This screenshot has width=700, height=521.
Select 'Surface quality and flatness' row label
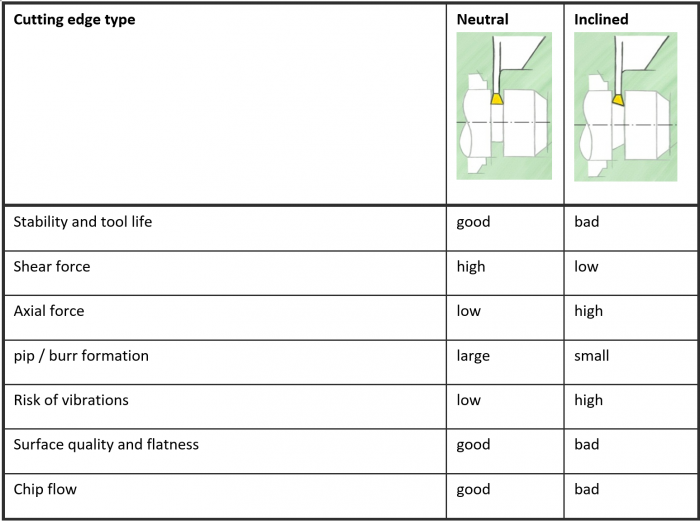tap(106, 444)
